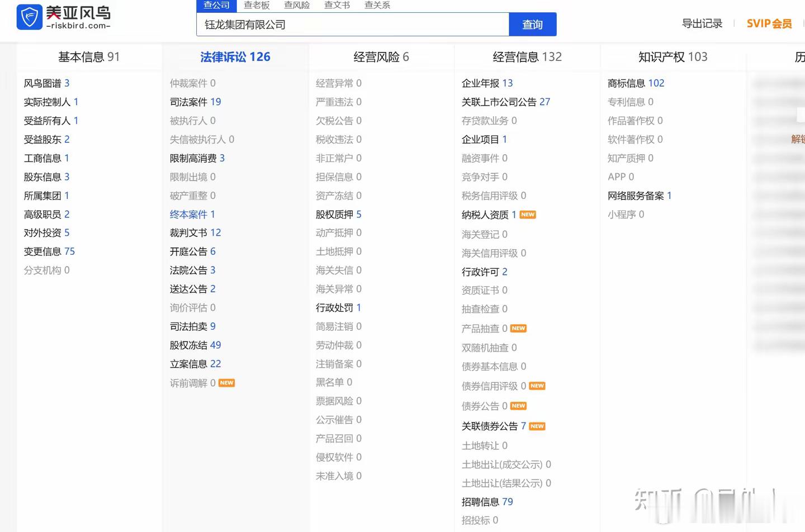Open 招聘信息 79

(487, 502)
